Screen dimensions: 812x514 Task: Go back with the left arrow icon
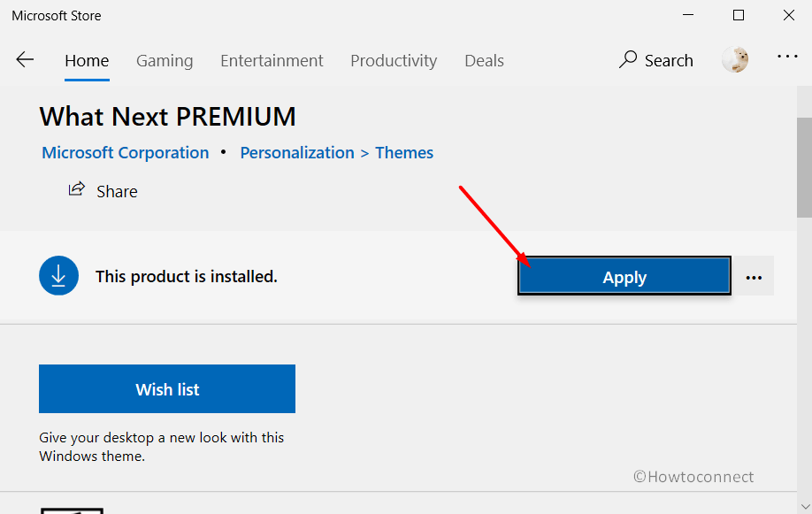pyautogui.click(x=25, y=60)
